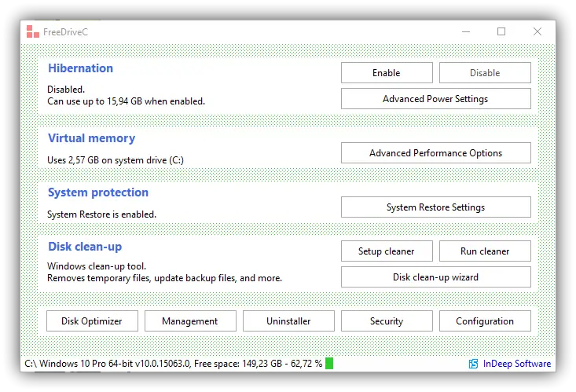Close the FreeDriveC window
Image resolution: width=576 pixels, height=392 pixels.
coord(537,32)
